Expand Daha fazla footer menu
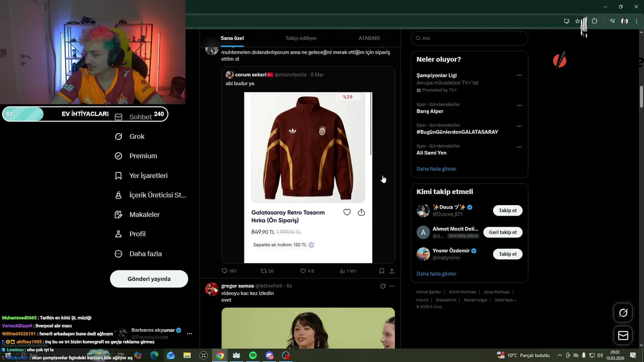Viewport: 644px width, 362px height. click(x=506, y=300)
